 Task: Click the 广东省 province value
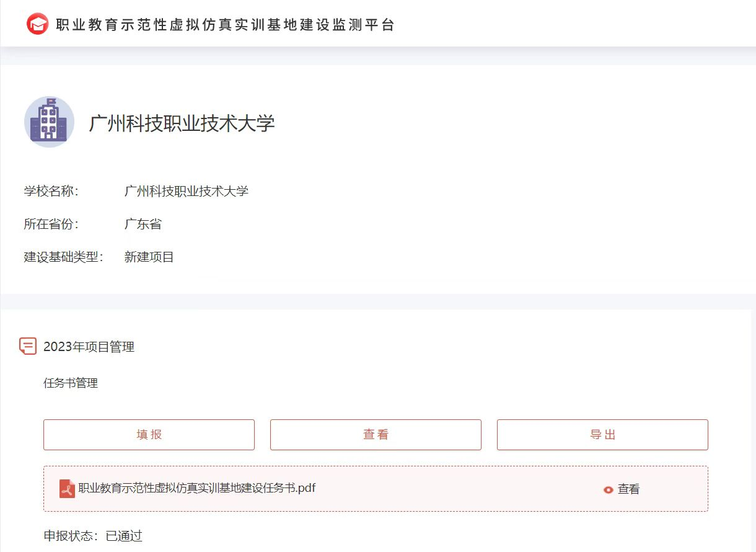143,224
